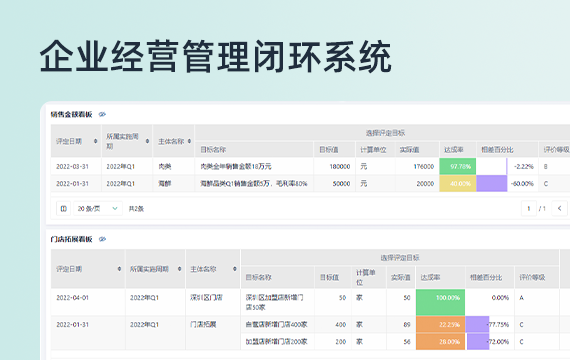Viewport: 570px width, 360px height.
Task: Select the 销售金额看板 panel title
Action: [71, 115]
